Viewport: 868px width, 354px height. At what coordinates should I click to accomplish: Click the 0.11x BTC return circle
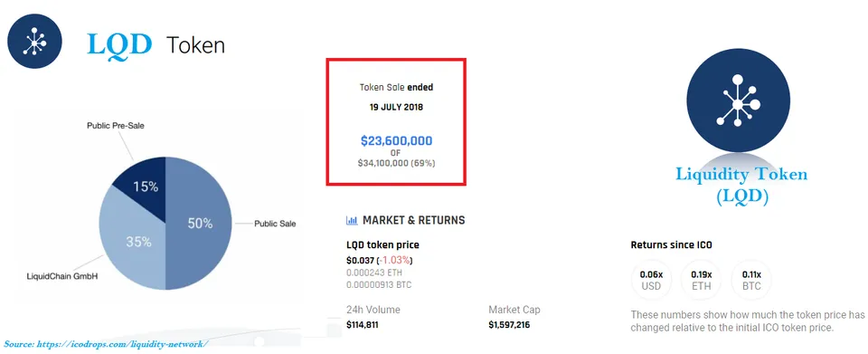tap(751, 281)
